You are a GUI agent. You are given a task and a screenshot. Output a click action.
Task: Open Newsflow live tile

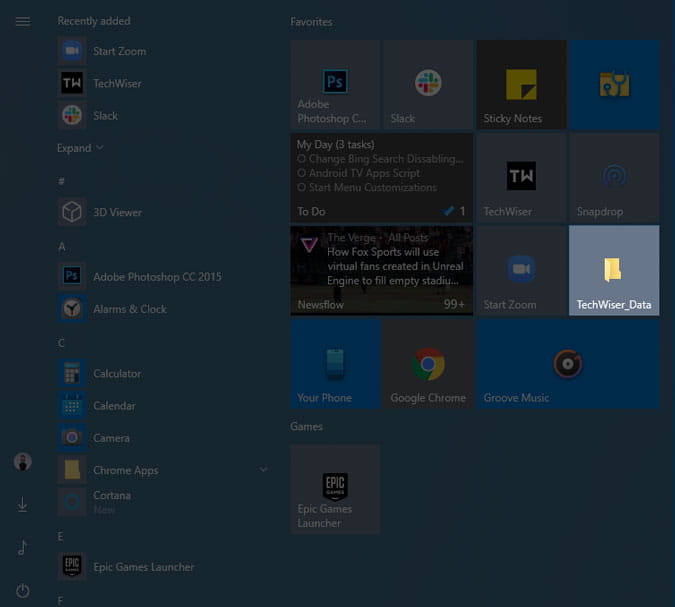point(381,271)
